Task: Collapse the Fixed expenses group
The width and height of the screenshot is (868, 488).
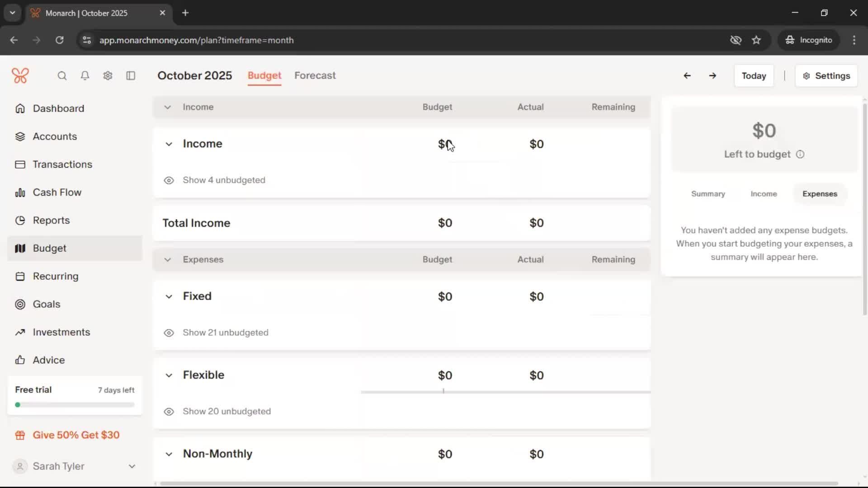Action: point(169,296)
